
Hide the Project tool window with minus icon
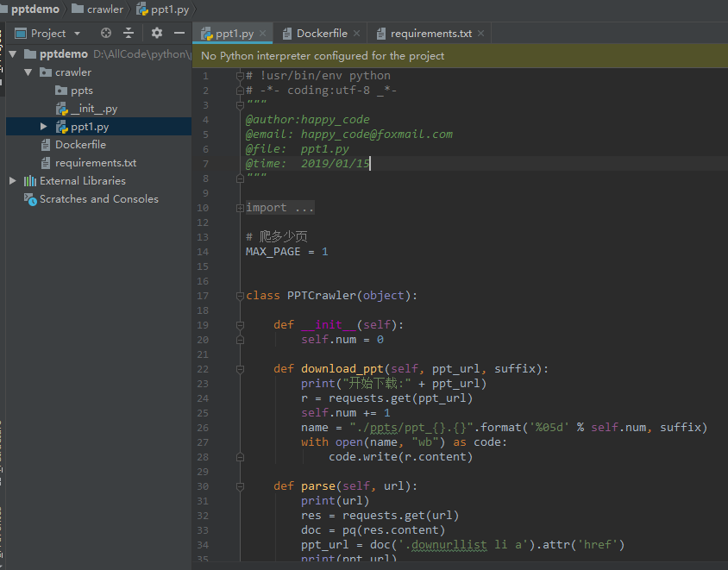click(179, 34)
